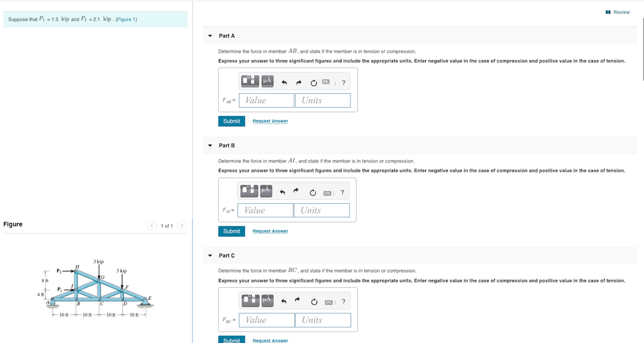Click the truss figure diagram

click(96, 288)
